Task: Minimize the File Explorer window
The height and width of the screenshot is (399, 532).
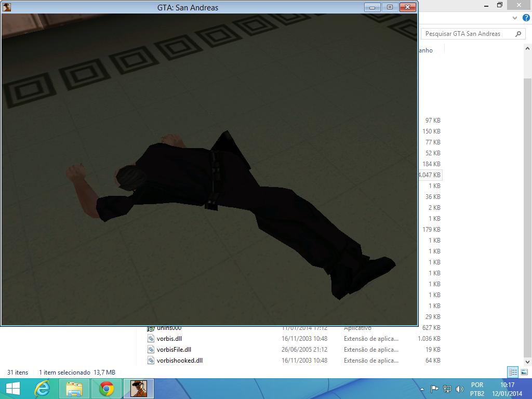Action: pos(486,5)
